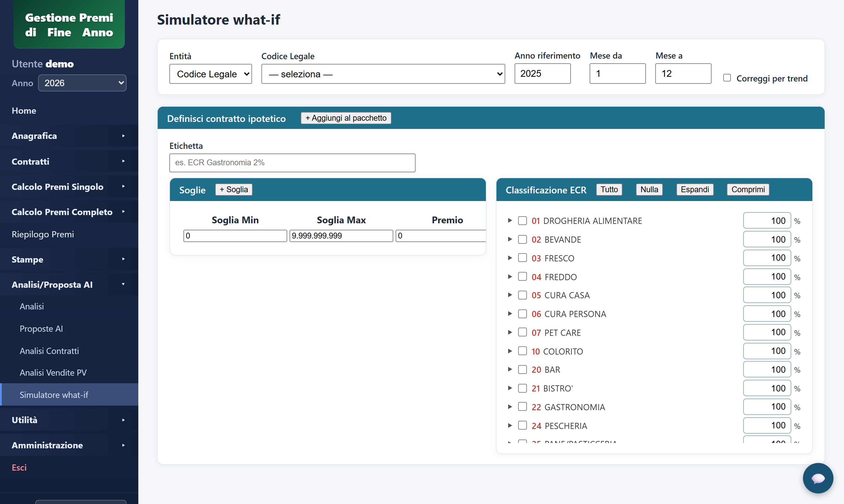The height and width of the screenshot is (504, 844).
Task: Click the Anno riferimento field
Action: [x=542, y=73]
